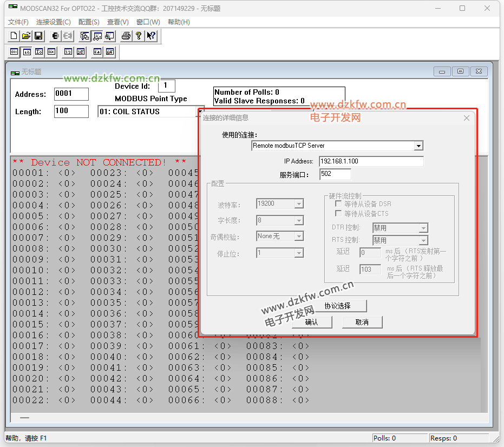Image resolution: width=504 pixels, height=447 pixels.
Task: Click the Save floppy disk icon
Action: (38, 36)
